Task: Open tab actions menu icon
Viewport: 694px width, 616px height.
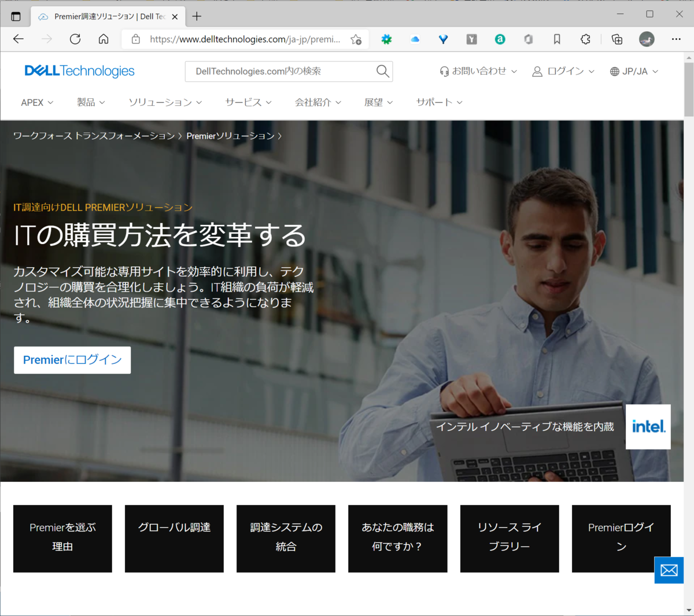Action: (x=16, y=16)
